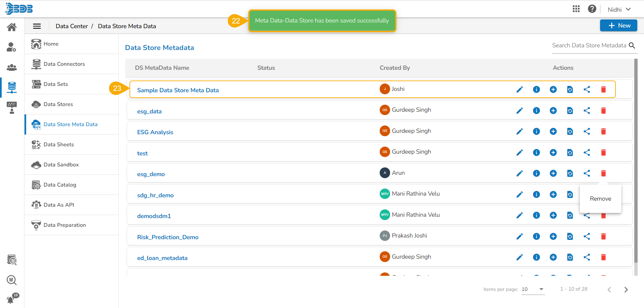Click the plus icon for test row
644x308 pixels.
click(x=553, y=153)
